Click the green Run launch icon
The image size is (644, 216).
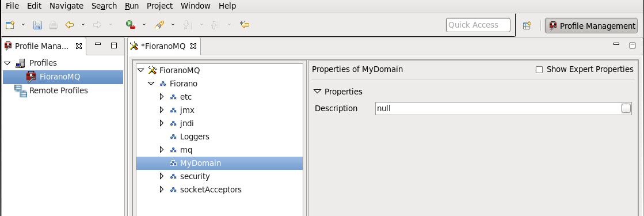pyautogui.click(x=131, y=25)
